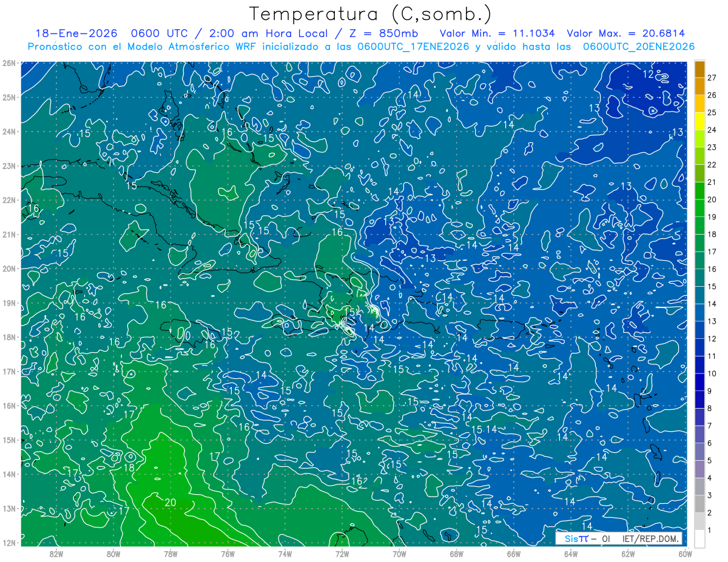Click the "18" contour label on the map
Screen dimensions: 728x562
pos(129,468)
